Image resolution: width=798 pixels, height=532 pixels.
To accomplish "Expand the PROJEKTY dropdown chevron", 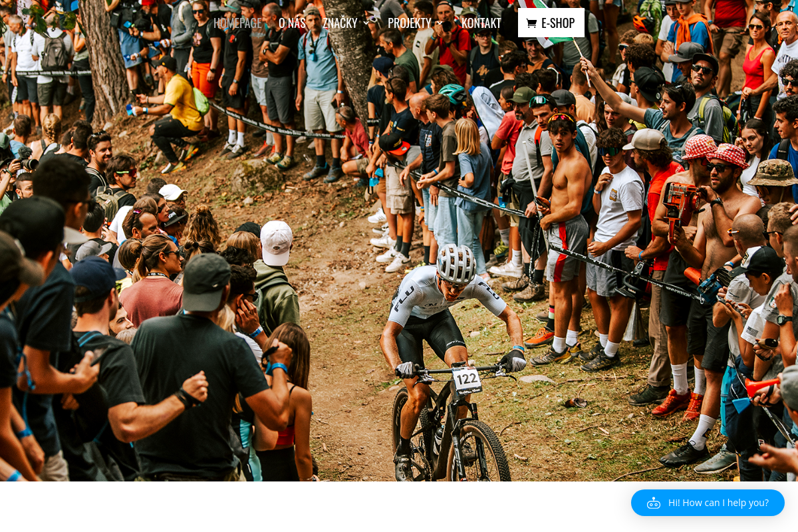I will [439, 23].
